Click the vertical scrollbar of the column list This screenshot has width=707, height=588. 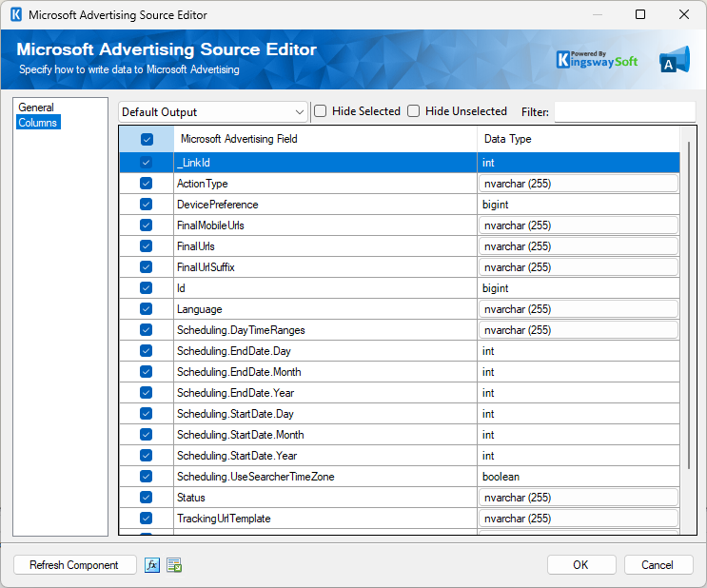(688, 304)
